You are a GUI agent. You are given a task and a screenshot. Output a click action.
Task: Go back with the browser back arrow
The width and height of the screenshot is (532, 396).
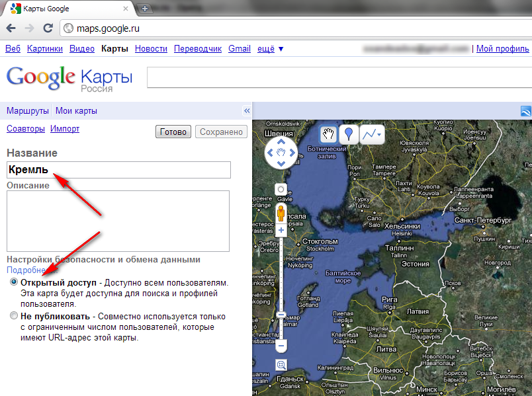point(11,28)
